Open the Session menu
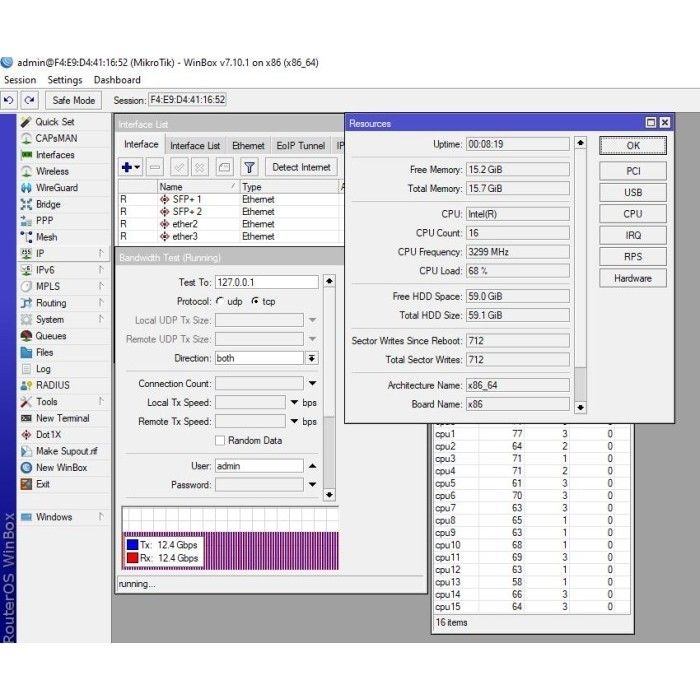Image resolution: width=700 pixels, height=700 pixels. pyautogui.click(x=20, y=80)
